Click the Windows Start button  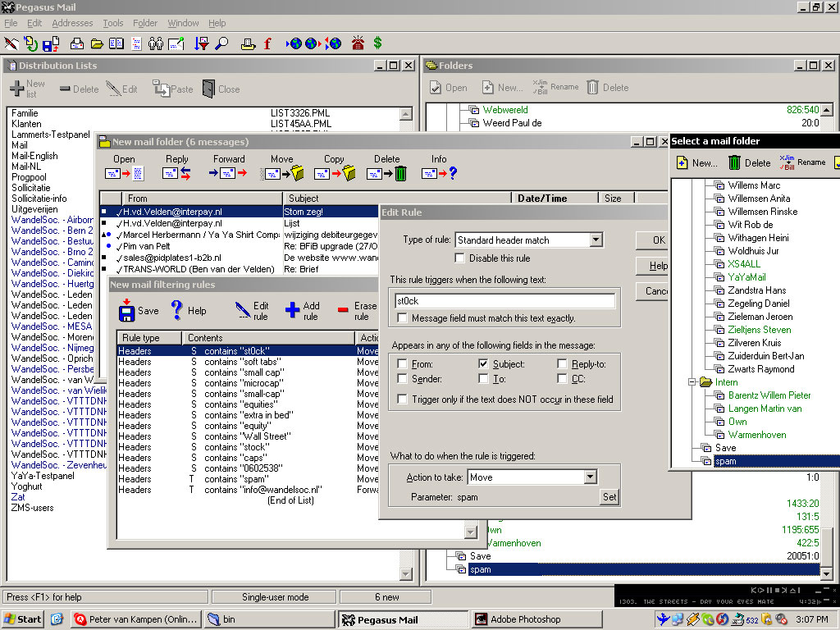[x=22, y=619]
